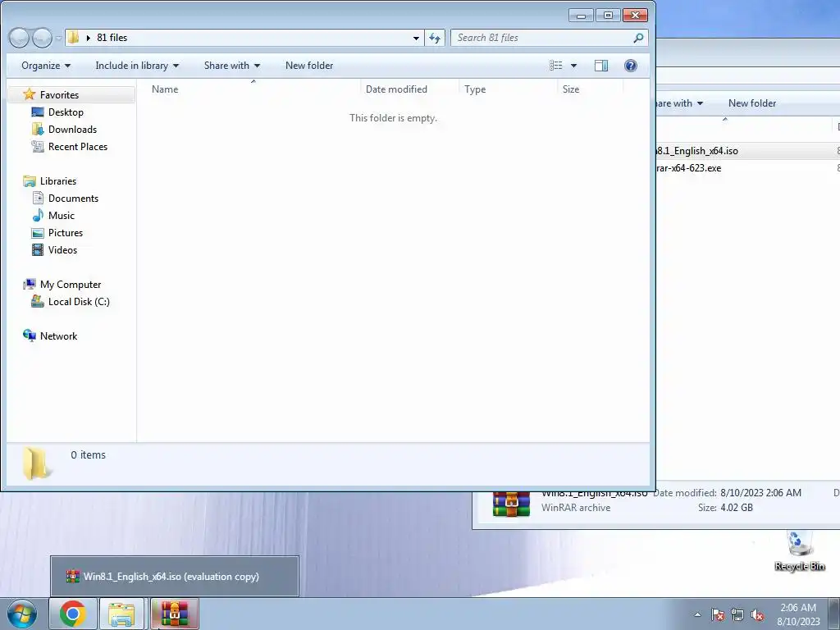This screenshot has width=840, height=630.
Task: Select My Computer in the navigation pane
Action: (71, 285)
